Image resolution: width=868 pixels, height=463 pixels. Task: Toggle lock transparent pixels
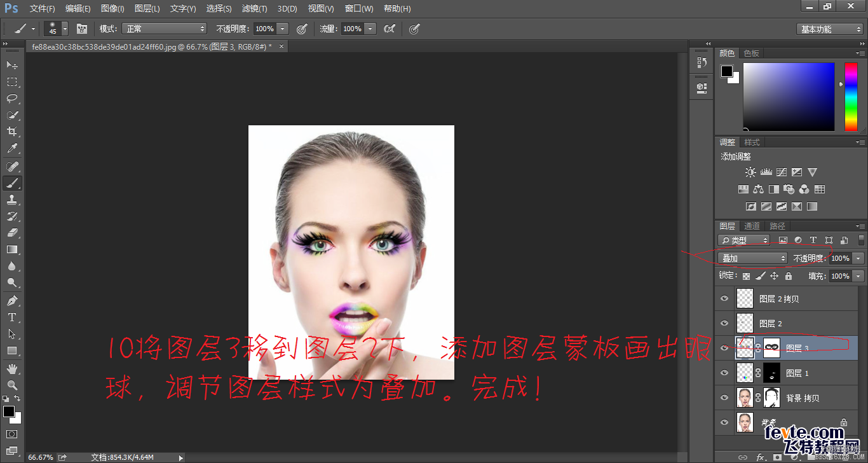click(x=746, y=276)
